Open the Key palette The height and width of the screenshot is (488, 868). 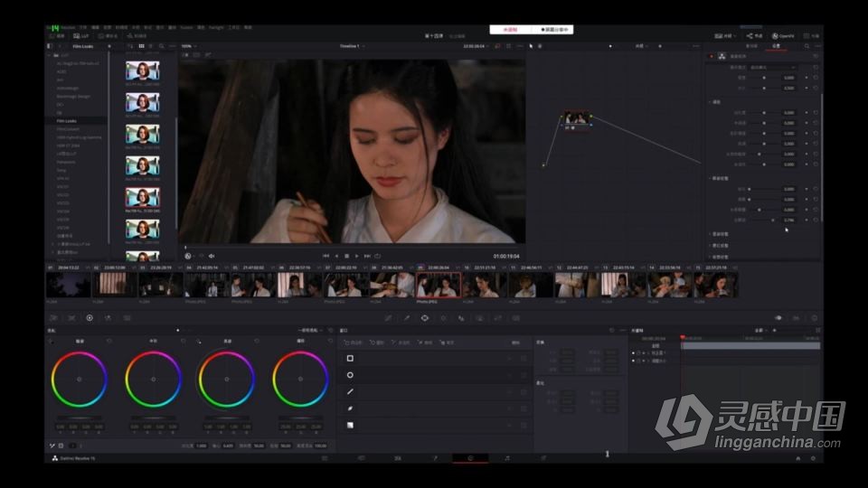coord(479,318)
